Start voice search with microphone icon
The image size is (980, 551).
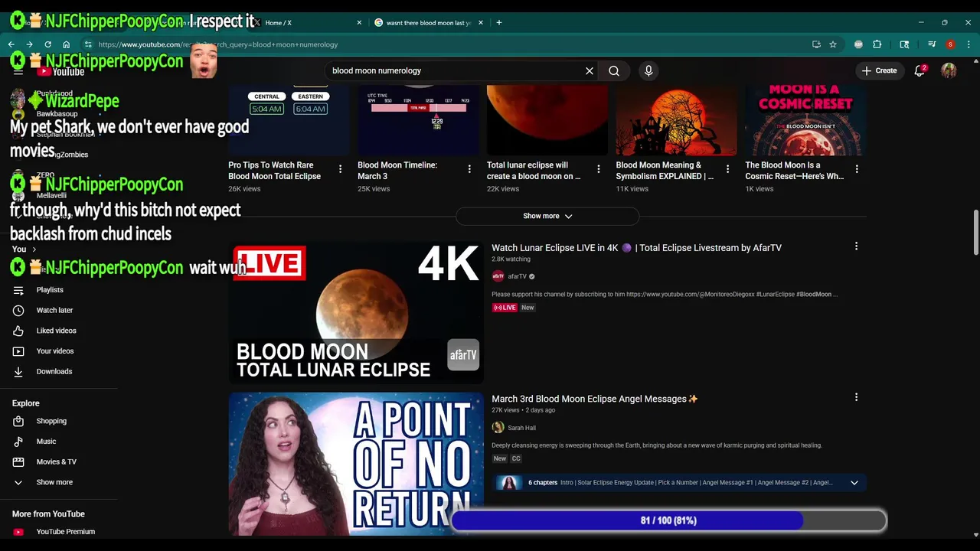click(x=648, y=70)
